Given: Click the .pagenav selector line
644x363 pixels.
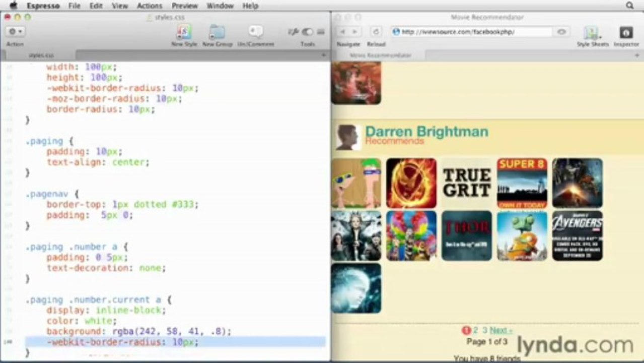Looking at the screenshot, I should [x=52, y=194].
